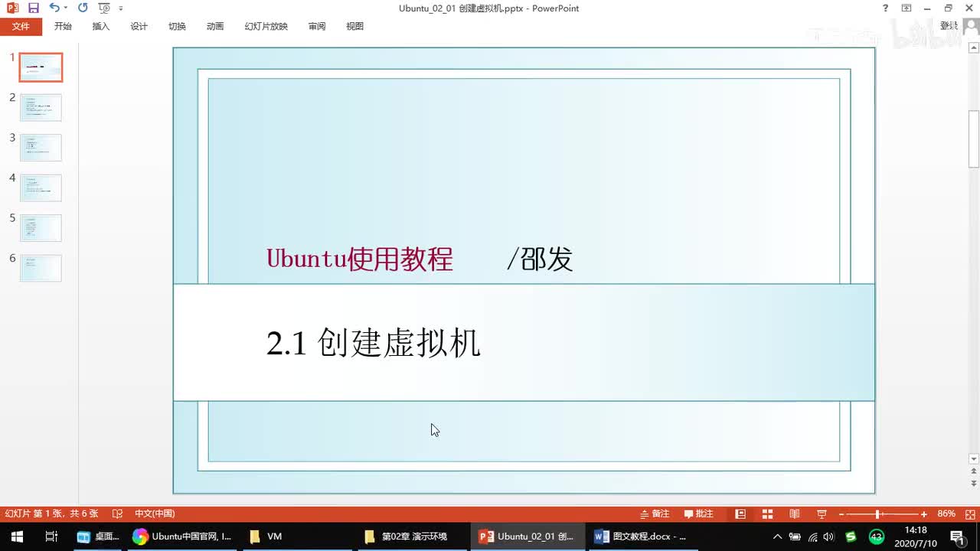This screenshot has width=980, height=551.
Task: Open the 设计 (Design) ribbon tab
Action: (x=139, y=26)
